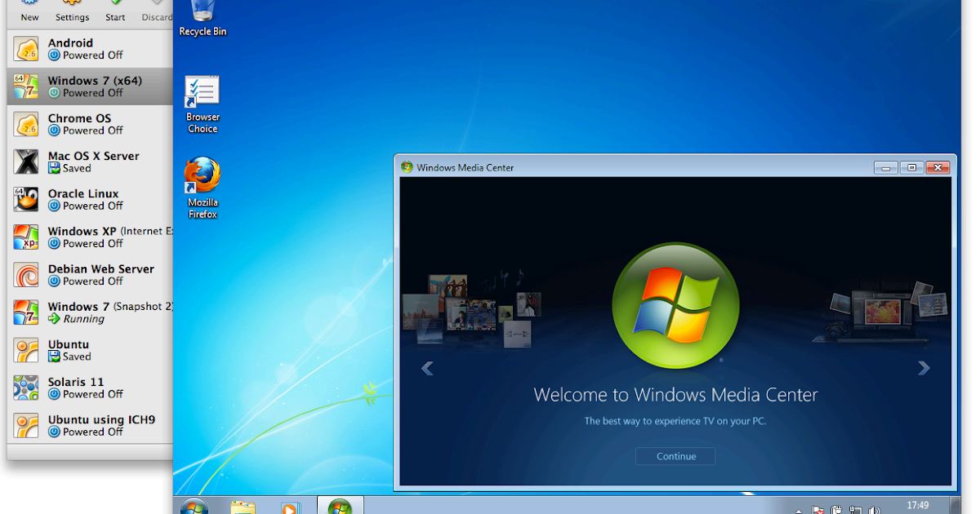
Task: Click Continue in Windows Media Center
Action: point(675,456)
